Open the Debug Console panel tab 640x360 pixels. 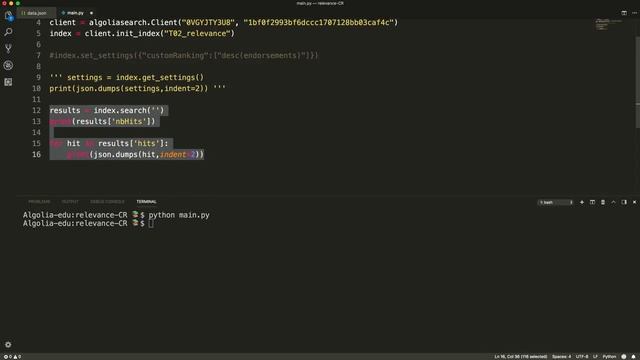(107, 202)
